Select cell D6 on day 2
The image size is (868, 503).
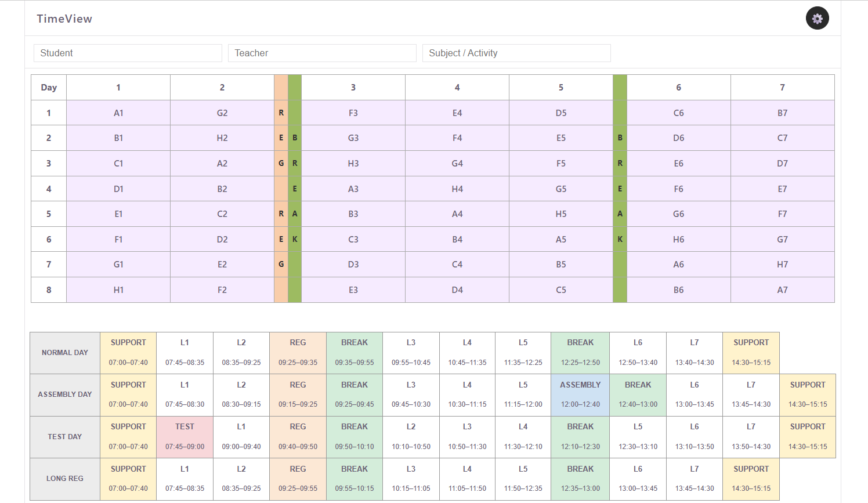pyautogui.click(x=679, y=138)
